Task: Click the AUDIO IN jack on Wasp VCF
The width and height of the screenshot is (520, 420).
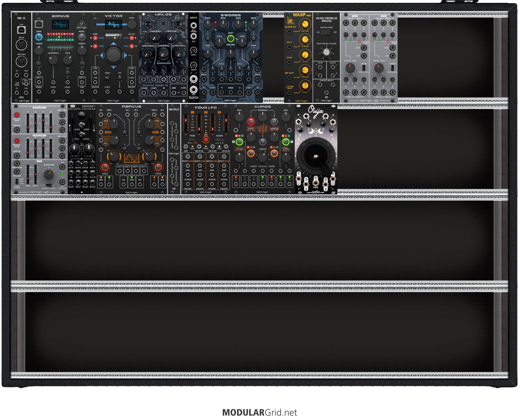Action: point(290,32)
